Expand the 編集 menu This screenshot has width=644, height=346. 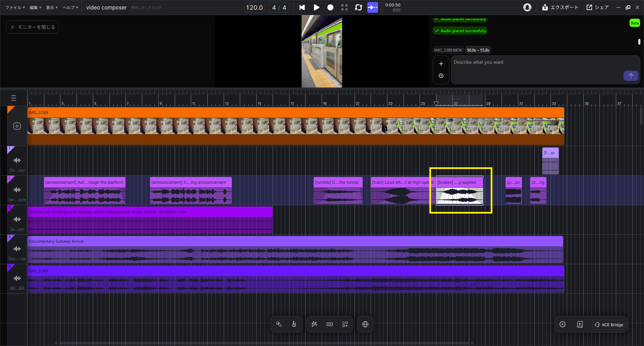pyautogui.click(x=35, y=7)
